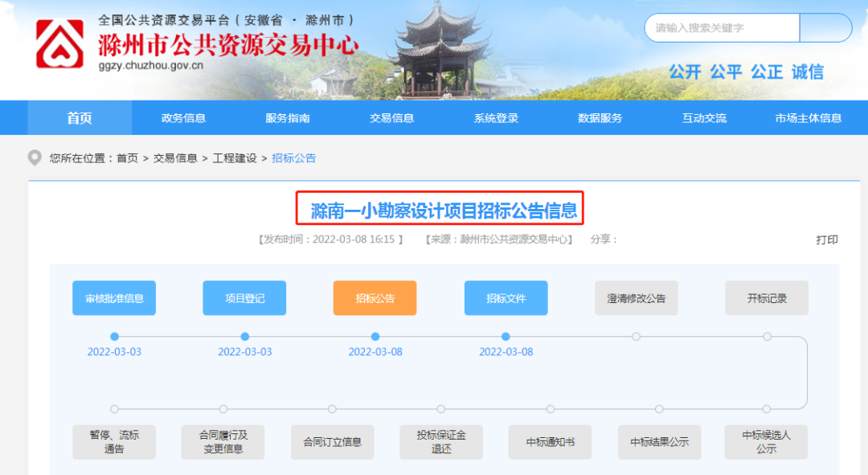Click hollow timeline dot under 澄清修改公告
Screen dimensions: 868x475
(636, 337)
